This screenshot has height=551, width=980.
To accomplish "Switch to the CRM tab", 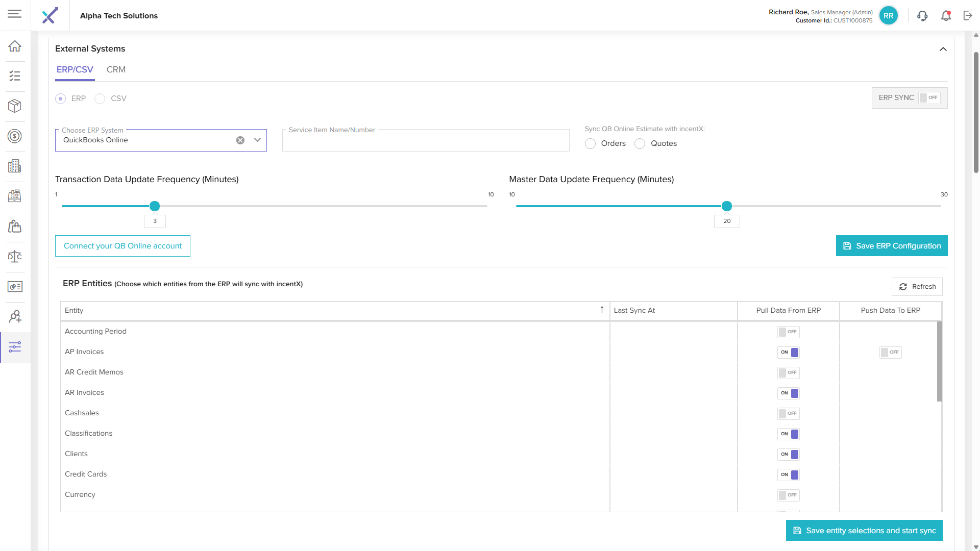I will coord(116,70).
